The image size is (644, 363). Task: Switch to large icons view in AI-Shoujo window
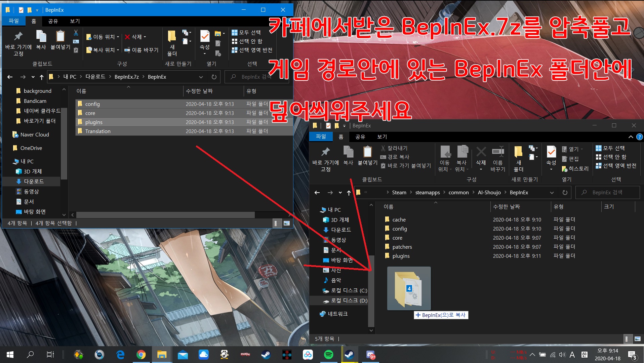[x=638, y=339]
